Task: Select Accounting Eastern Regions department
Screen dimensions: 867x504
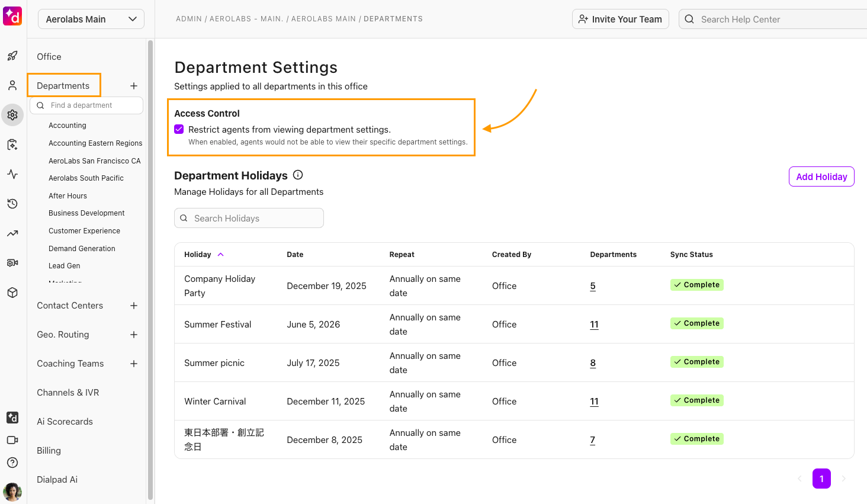Action: [x=95, y=143]
